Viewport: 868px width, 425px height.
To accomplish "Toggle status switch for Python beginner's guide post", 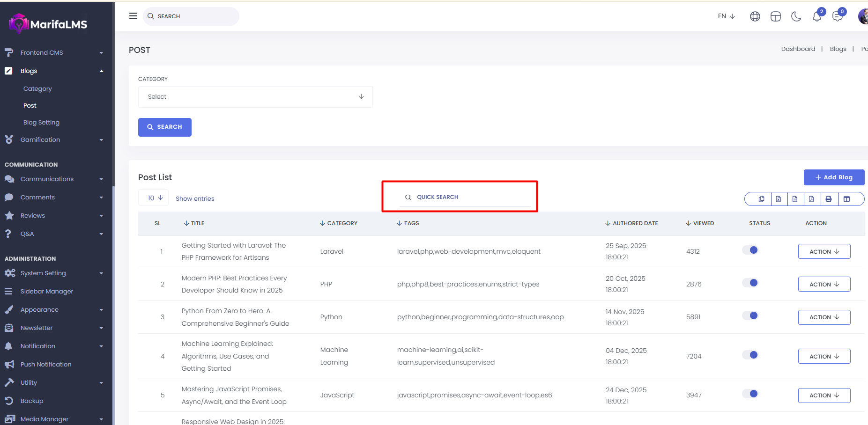I will click(x=750, y=315).
